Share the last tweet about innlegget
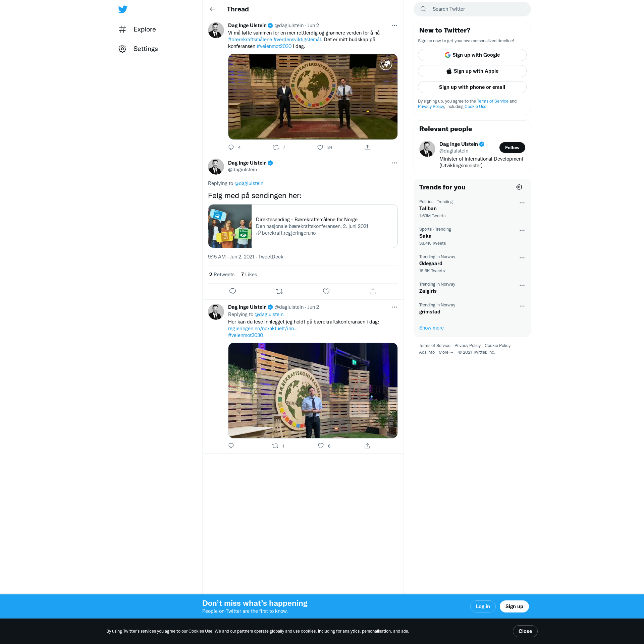 pyautogui.click(x=367, y=446)
